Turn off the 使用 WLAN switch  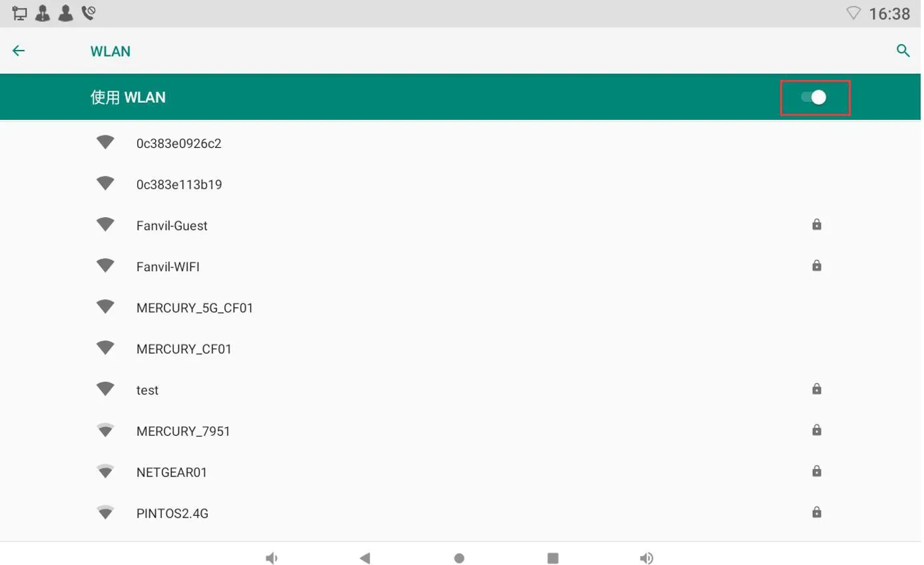[x=814, y=98]
